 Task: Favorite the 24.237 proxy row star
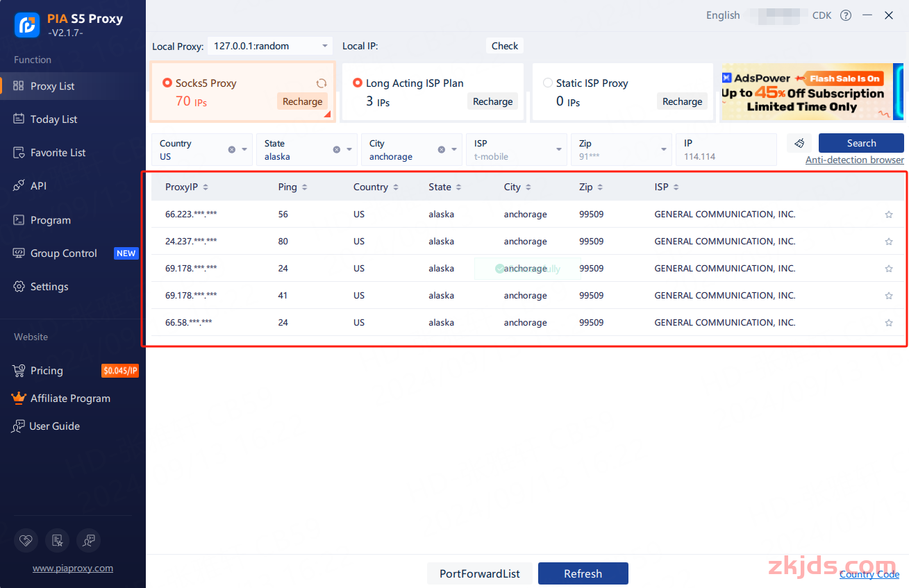point(889,242)
